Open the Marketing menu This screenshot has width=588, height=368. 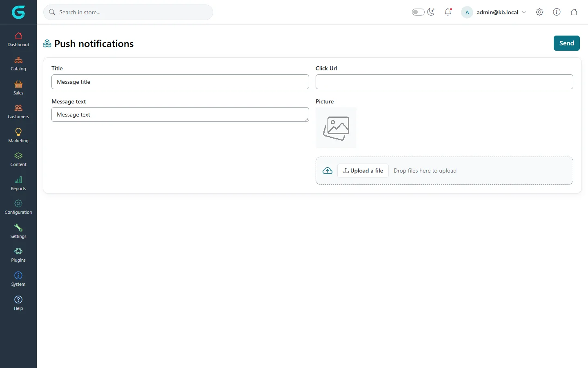[18, 136]
